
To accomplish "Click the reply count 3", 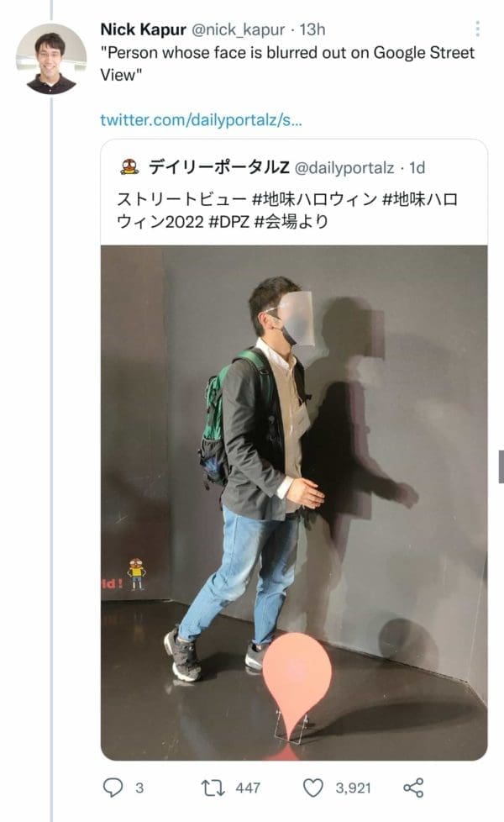I will point(139,788).
